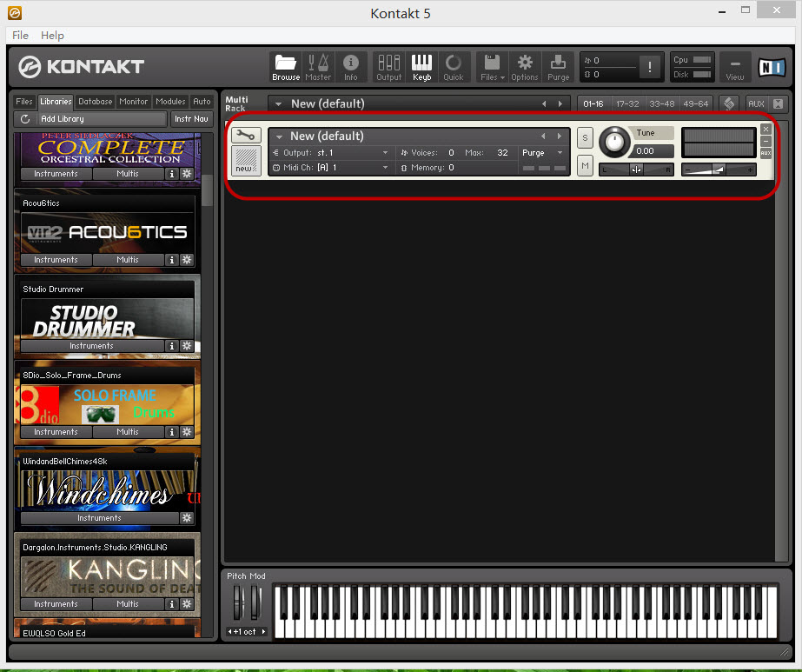Open the Multi Rack preset dropdown

(278, 104)
